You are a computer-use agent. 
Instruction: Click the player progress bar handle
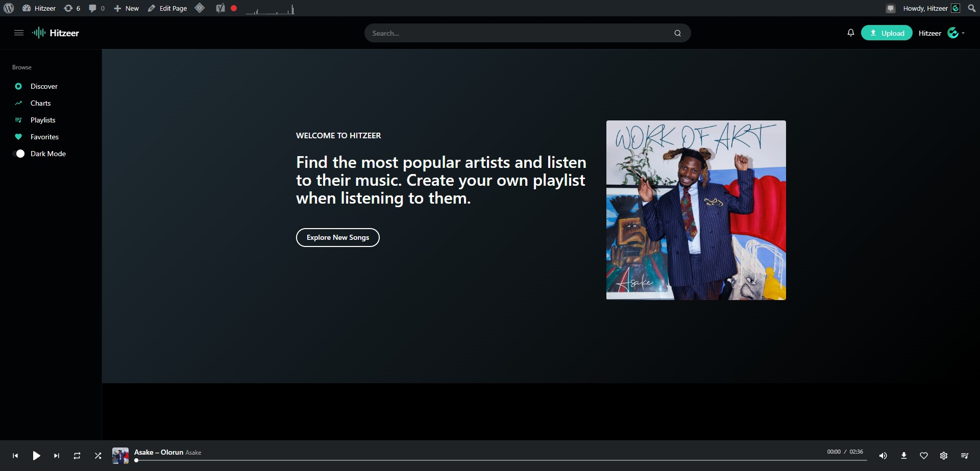pos(136,460)
